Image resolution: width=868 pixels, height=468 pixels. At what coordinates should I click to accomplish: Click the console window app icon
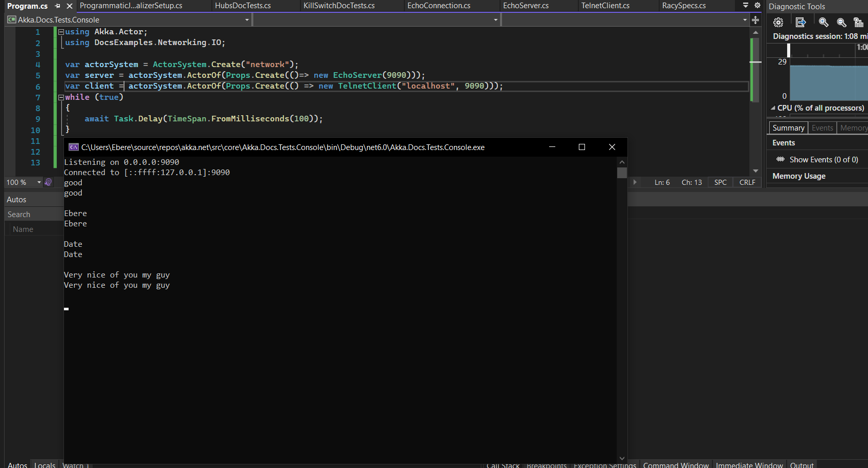(x=74, y=147)
